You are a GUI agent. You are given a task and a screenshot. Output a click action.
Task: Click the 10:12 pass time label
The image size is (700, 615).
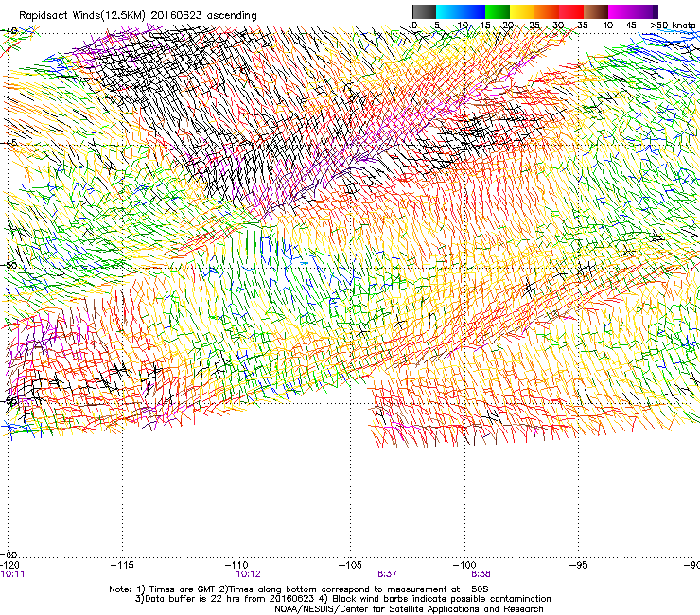point(248,574)
